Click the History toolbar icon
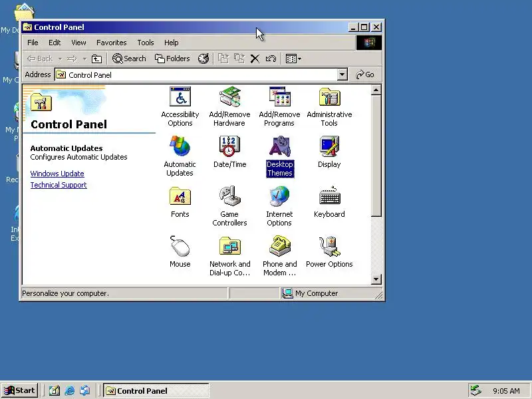532x399 pixels. coord(203,59)
